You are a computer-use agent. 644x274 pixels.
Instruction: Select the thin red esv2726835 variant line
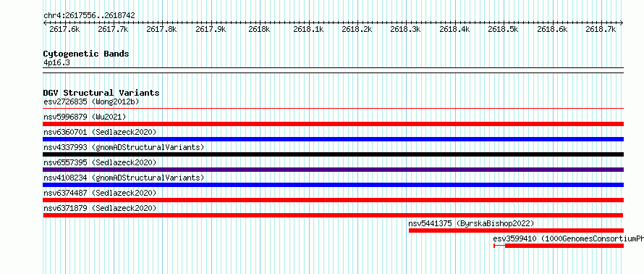[x=334, y=109]
